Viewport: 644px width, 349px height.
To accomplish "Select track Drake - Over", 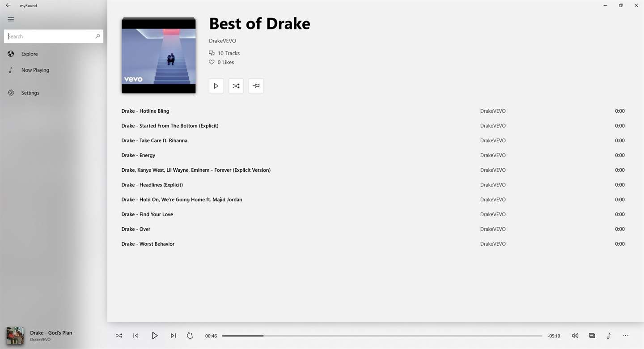I will [136, 229].
